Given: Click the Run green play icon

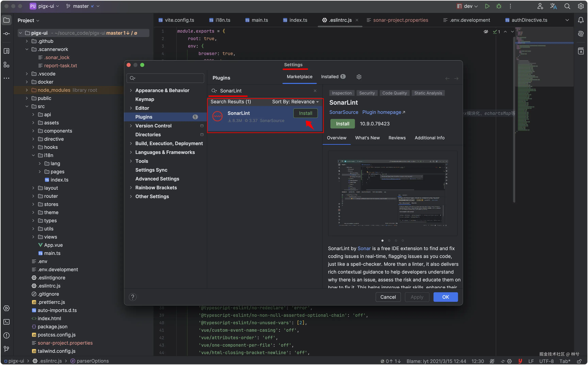Looking at the screenshot, I should click(x=487, y=6).
